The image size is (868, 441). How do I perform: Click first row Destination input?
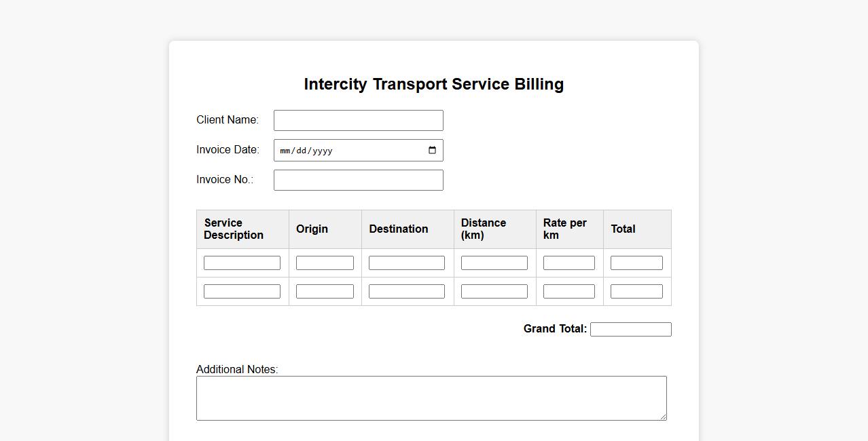[406, 263]
